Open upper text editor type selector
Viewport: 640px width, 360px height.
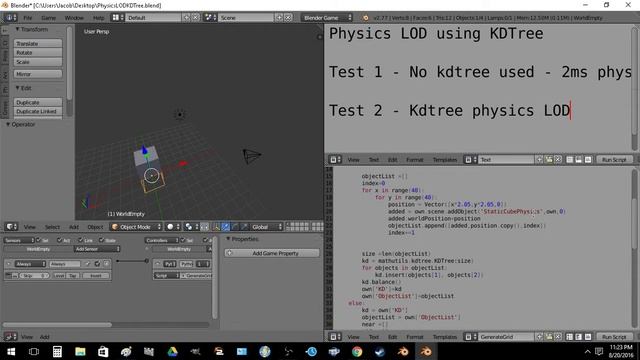[335, 160]
